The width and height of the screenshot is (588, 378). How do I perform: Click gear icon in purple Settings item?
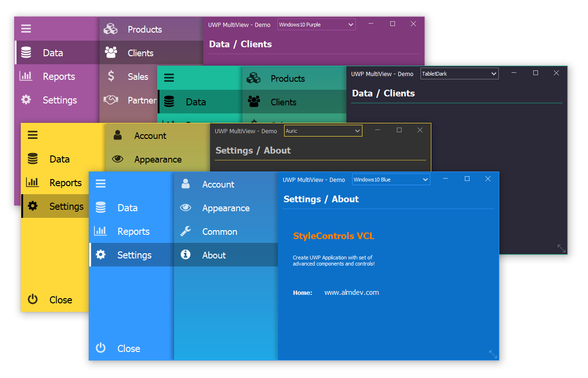(x=26, y=100)
